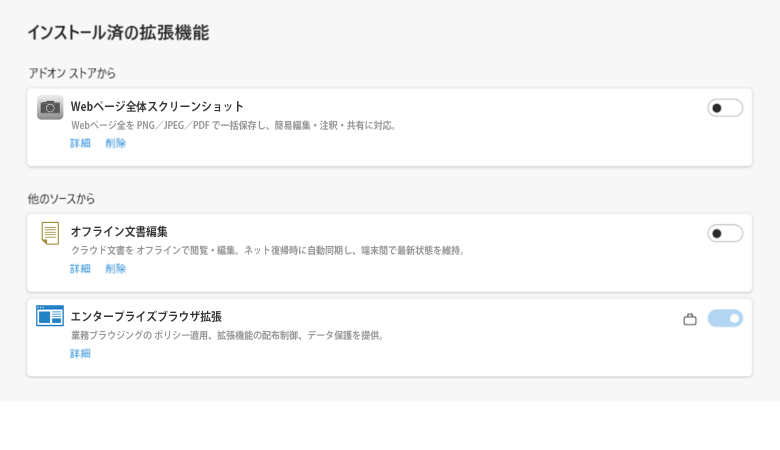Toggle the エンタープライズブラウザ拡張 switch
The width and height of the screenshot is (780, 450).
coord(725,318)
